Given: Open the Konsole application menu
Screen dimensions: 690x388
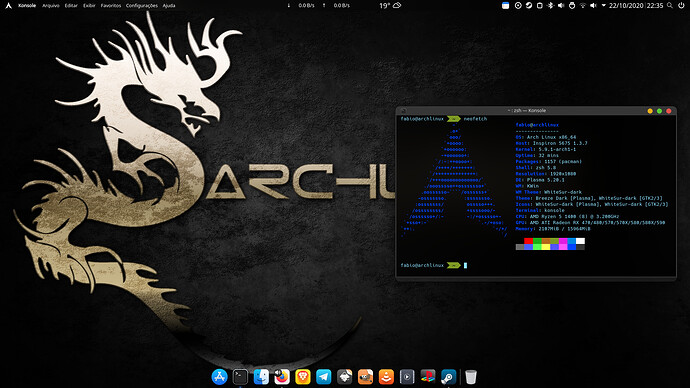Looking at the screenshot, I should (27, 5).
